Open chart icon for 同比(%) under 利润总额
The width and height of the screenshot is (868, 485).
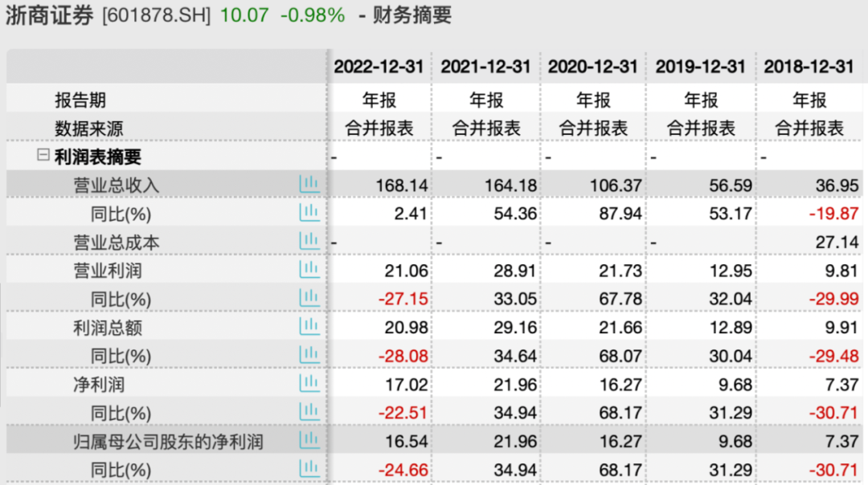(309, 356)
